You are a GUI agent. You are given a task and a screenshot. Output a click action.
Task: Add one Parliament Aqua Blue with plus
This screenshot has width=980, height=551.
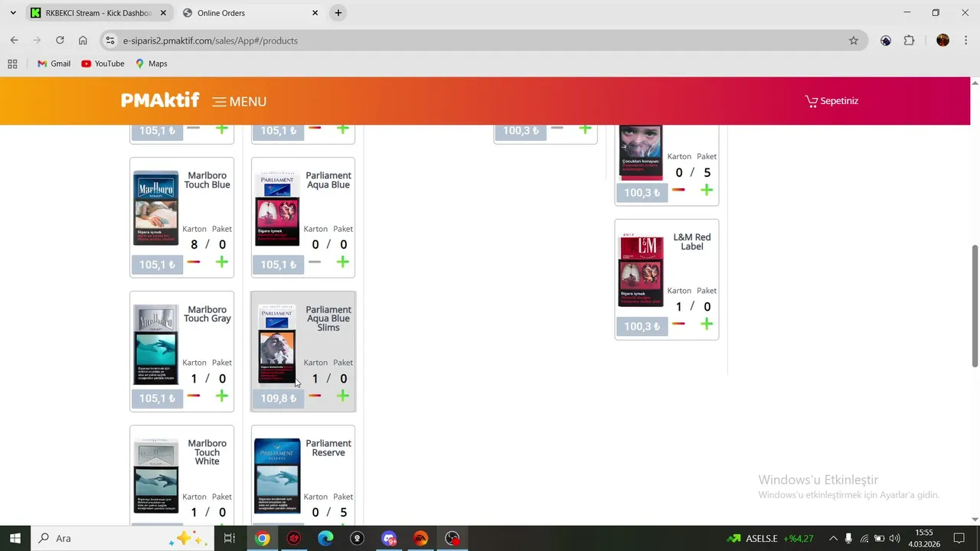point(342,262)
